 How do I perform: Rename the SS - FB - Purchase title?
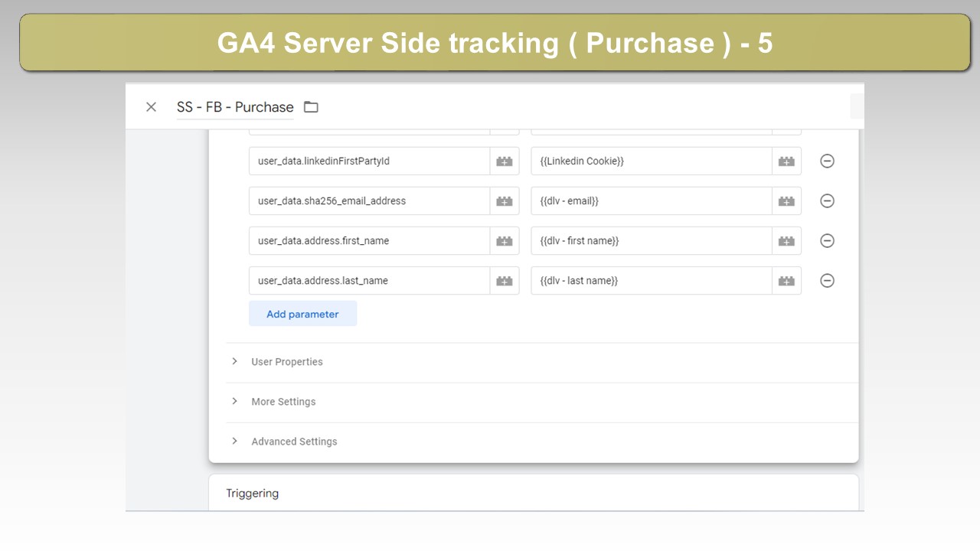(x=235, y=107)
